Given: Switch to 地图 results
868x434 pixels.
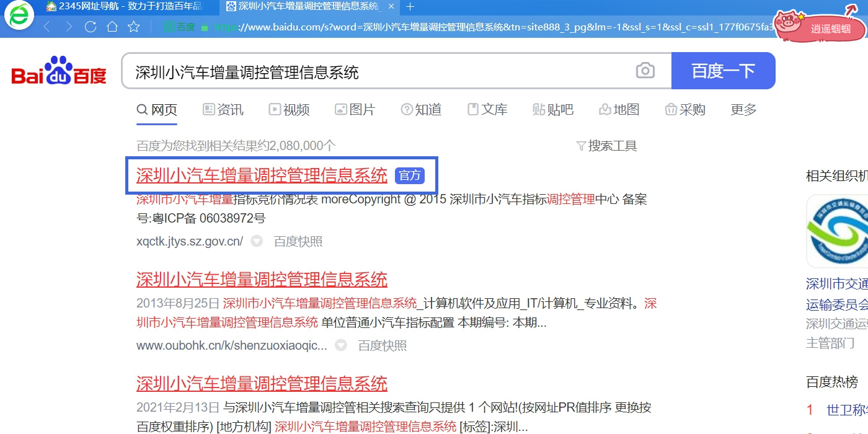Looking at the screenshot, I should click(x=619, y=110).
